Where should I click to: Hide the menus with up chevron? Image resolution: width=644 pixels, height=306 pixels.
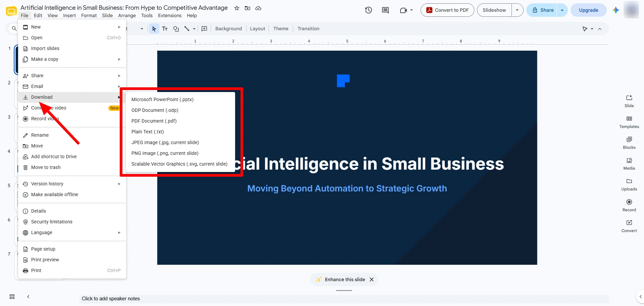point(600,29)
